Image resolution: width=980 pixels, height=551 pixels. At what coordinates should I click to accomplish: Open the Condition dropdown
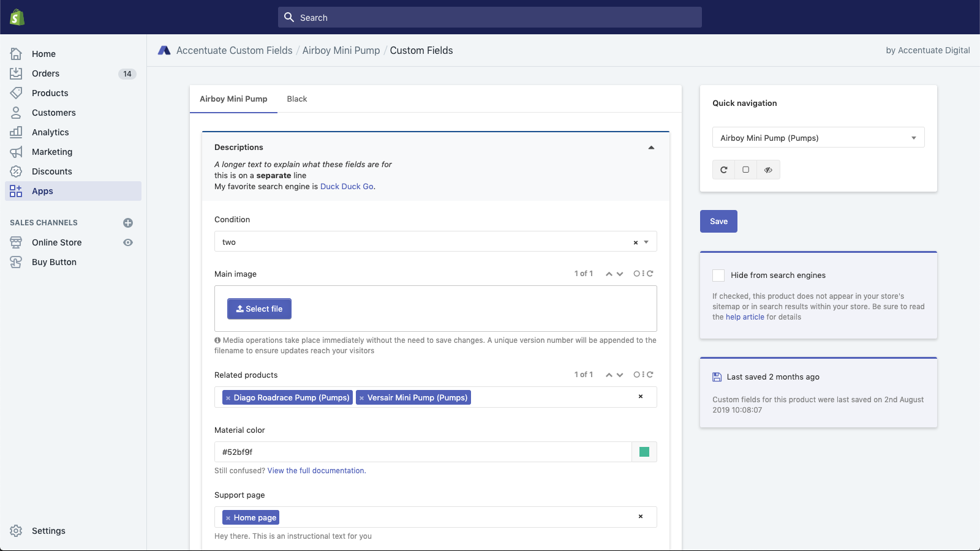[646, 242]
